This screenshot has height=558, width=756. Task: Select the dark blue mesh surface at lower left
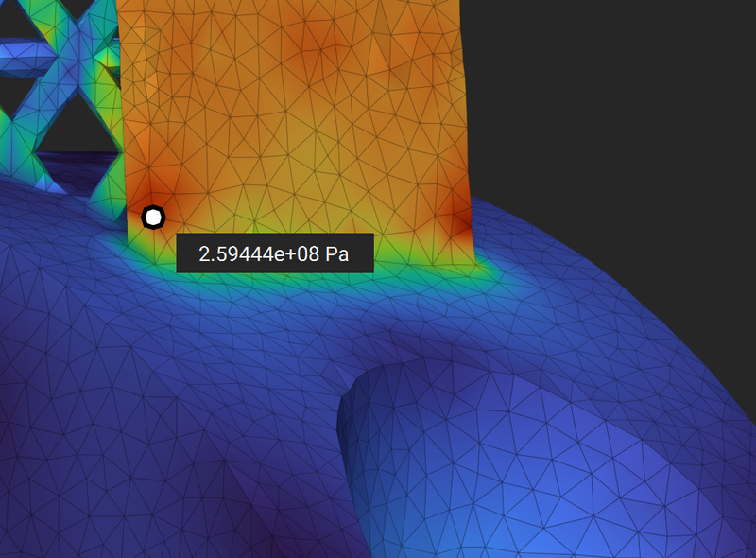pos(113,378)
